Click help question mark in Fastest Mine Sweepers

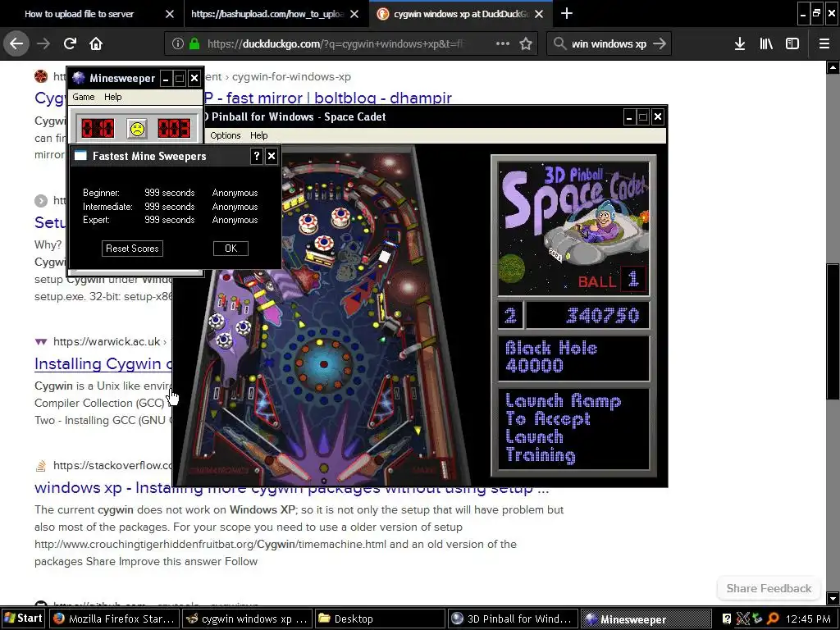257,156
